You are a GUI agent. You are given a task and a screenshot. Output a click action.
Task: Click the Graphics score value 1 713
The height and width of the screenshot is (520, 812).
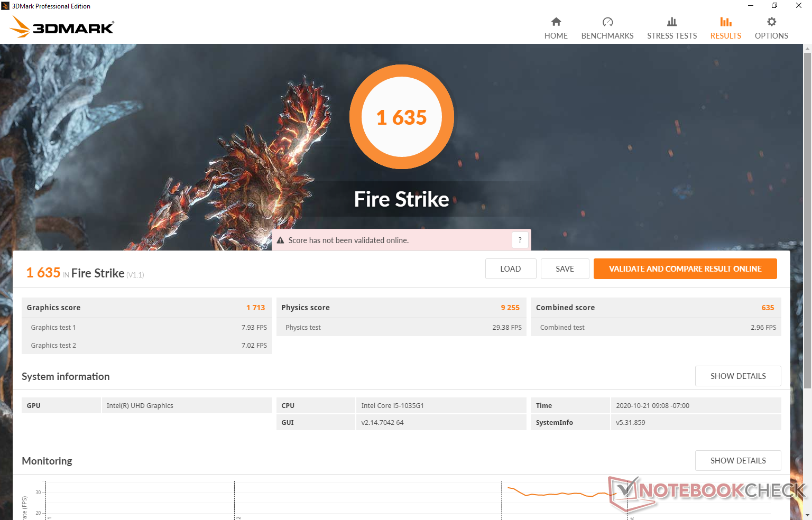point(255,308)
